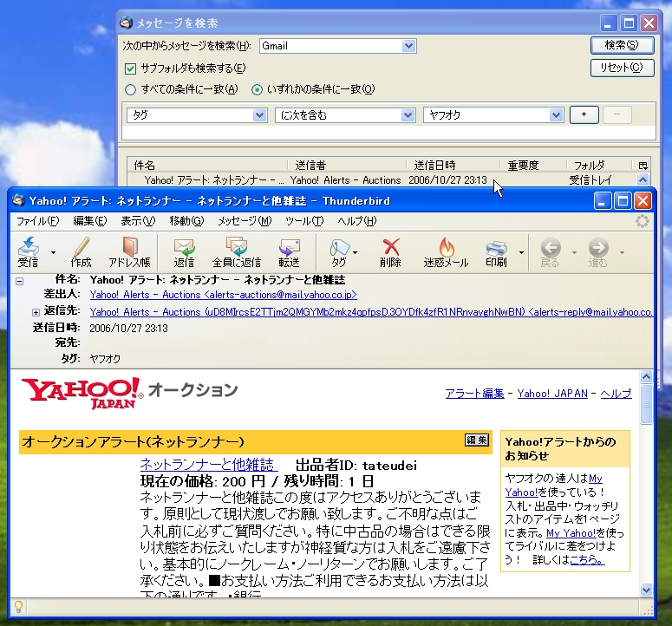This screenshot has height=626, width=672.
Task: Open the 移動(G) menu
Action: [x=186, y=221]
